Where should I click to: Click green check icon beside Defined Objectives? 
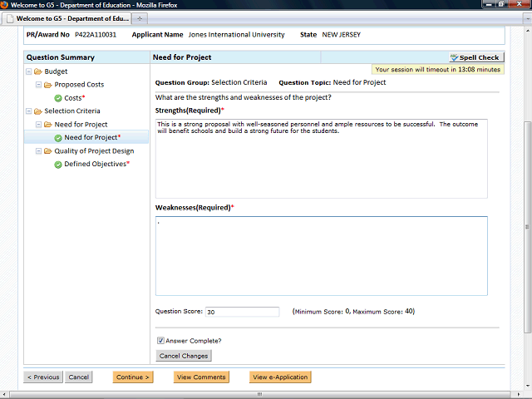58,165
